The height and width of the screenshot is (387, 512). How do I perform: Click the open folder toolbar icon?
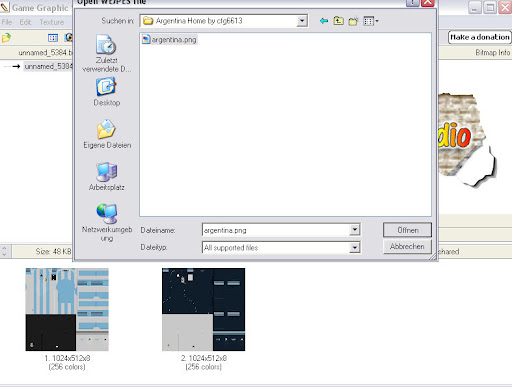tap(6, 37)
